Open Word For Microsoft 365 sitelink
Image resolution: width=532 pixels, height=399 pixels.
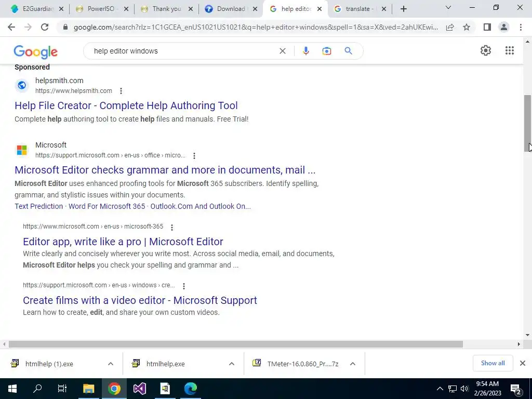tap(107, 206)
